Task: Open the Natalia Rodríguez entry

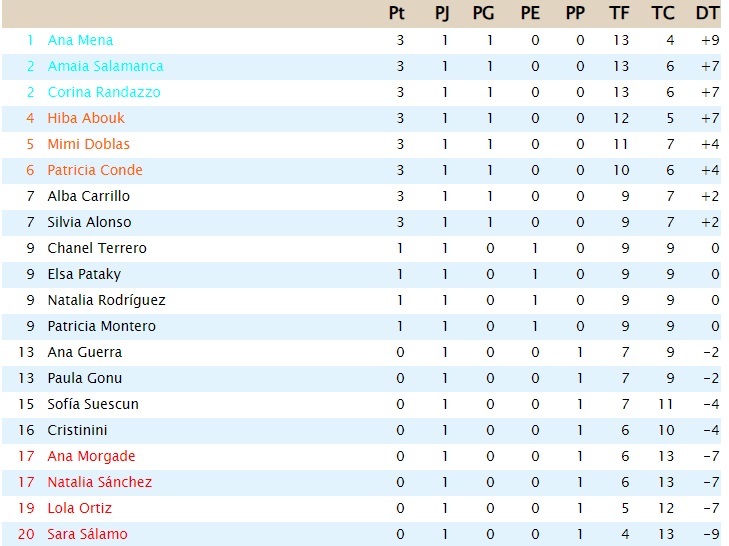Action: coord(106,301)
